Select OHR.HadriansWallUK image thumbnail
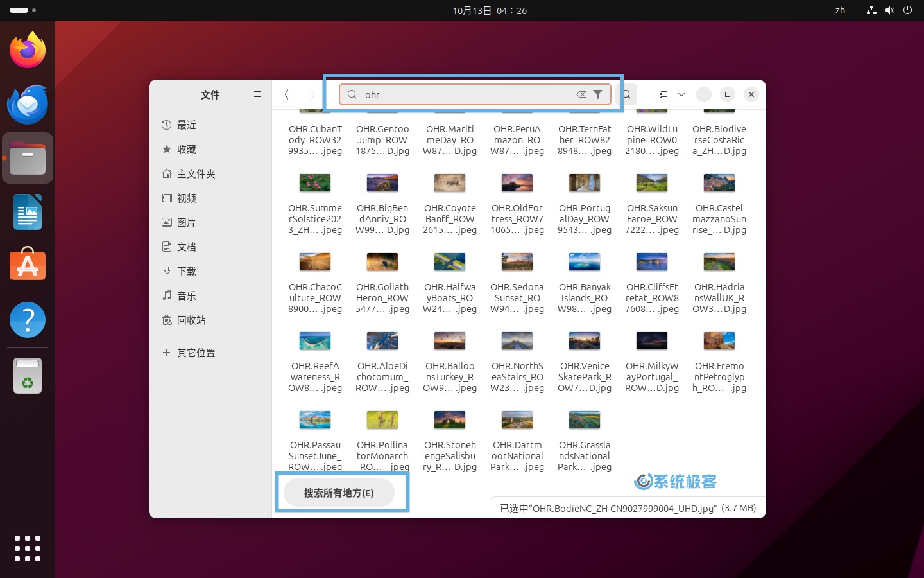This screenshot has height=578, width=924. pyautogui.click(x=719, y=262)
